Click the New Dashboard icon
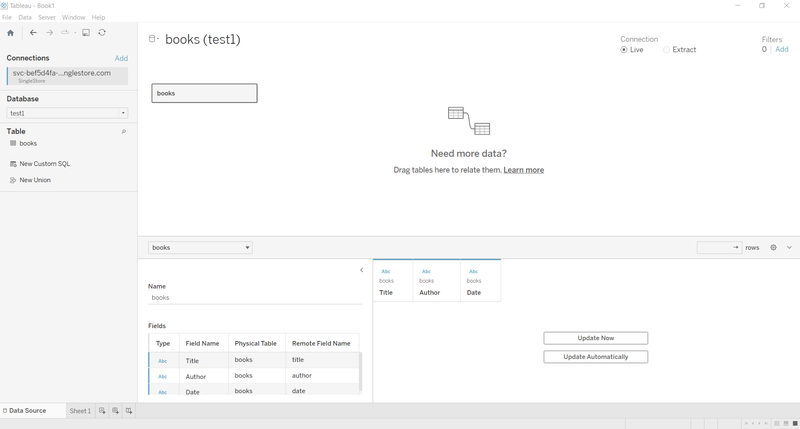Screen dimensions: 800x429 115,411
